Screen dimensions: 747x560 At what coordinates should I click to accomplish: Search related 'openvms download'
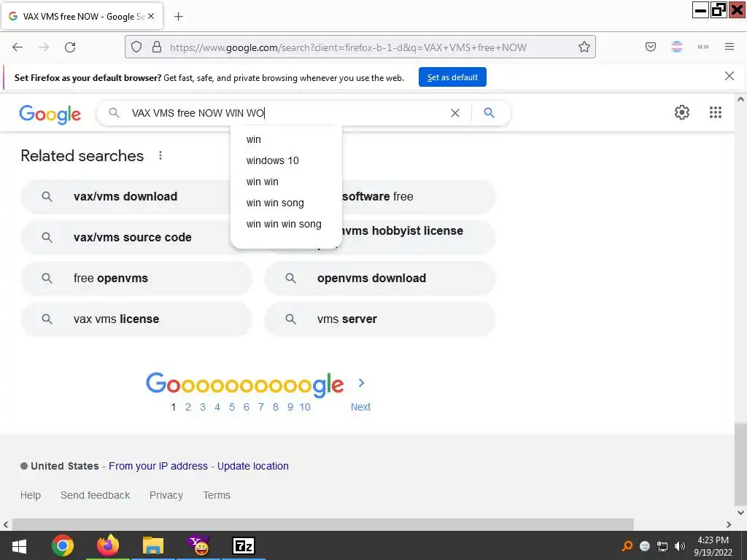(x=380, y=278)
